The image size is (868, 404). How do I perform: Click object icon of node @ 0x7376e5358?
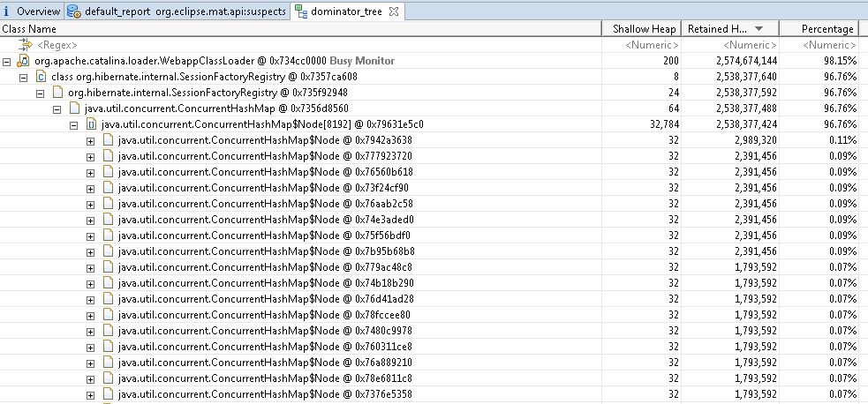click(x=108, y=394)
